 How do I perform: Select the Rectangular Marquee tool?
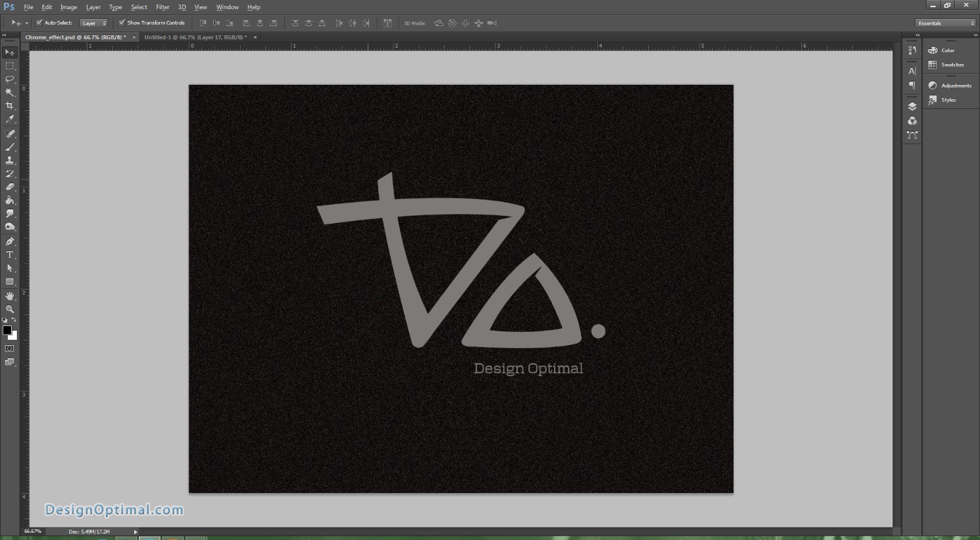click(10, 66)
